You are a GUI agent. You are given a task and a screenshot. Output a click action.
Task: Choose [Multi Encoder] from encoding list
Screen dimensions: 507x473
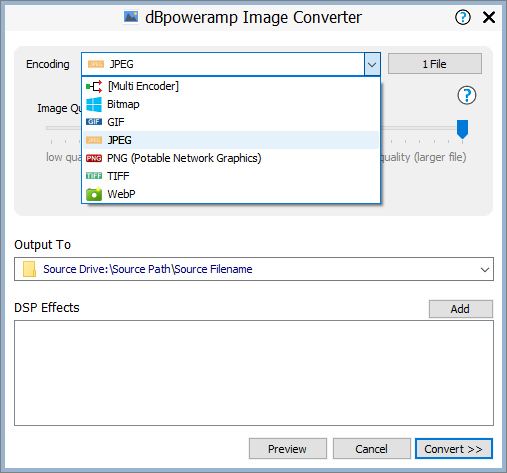coord(231,86)
